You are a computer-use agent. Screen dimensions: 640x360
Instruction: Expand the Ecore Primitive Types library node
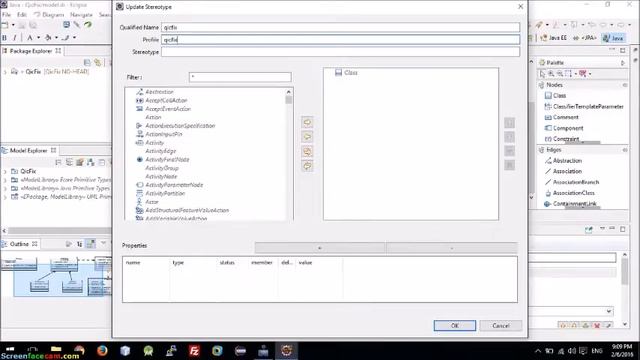5,180
